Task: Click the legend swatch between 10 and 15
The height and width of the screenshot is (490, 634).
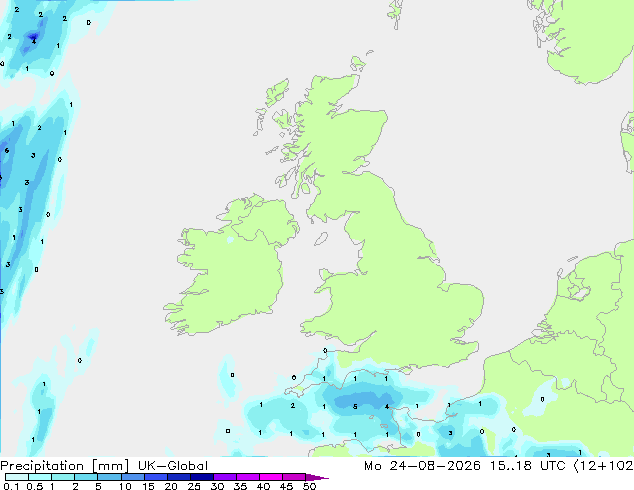Action: (133, 477)
